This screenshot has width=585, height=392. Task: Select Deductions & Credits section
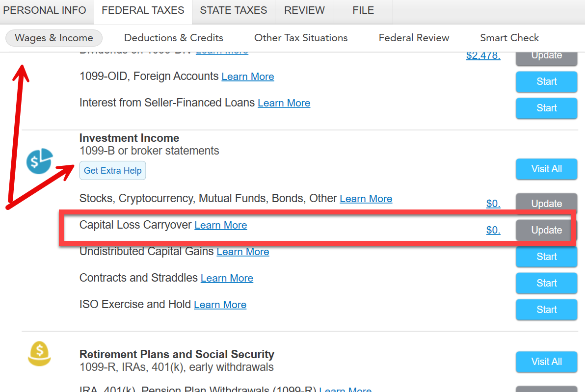tap(174, 38)
